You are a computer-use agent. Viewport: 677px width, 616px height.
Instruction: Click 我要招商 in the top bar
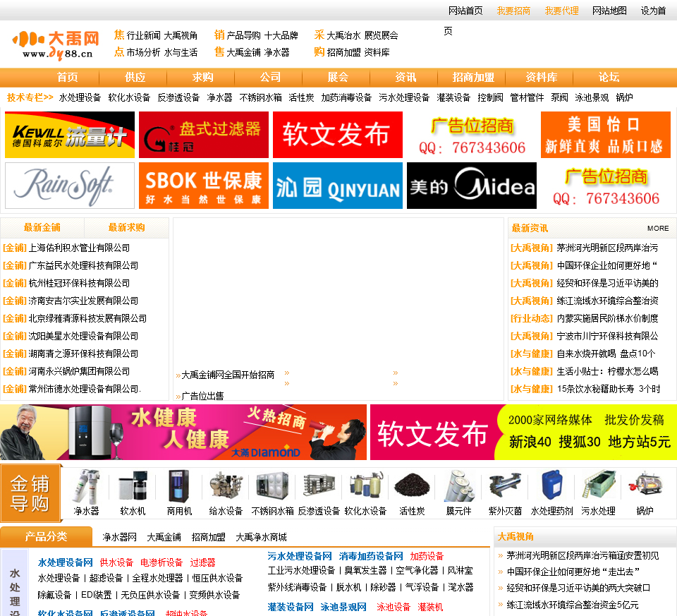(x=514, y=11)
